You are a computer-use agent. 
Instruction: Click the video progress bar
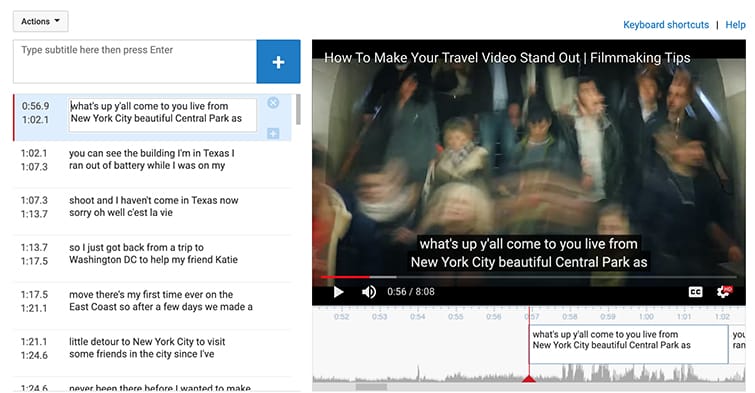tap(528, 277)
